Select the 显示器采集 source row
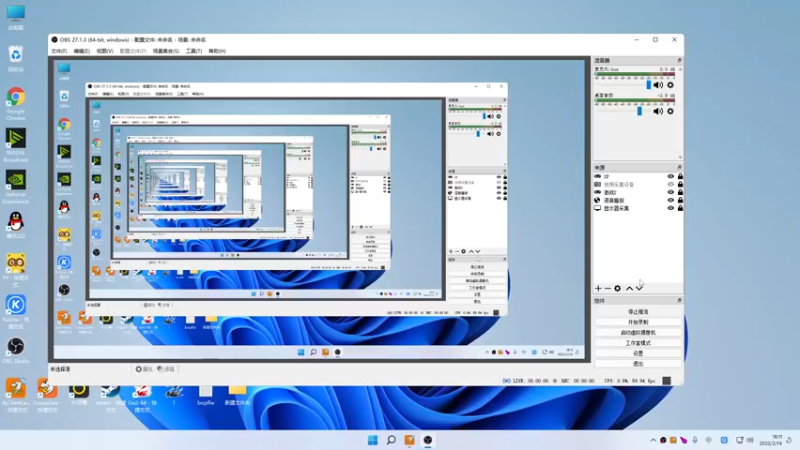The width and height of the screenshot is (800, 450). [638, 208]
